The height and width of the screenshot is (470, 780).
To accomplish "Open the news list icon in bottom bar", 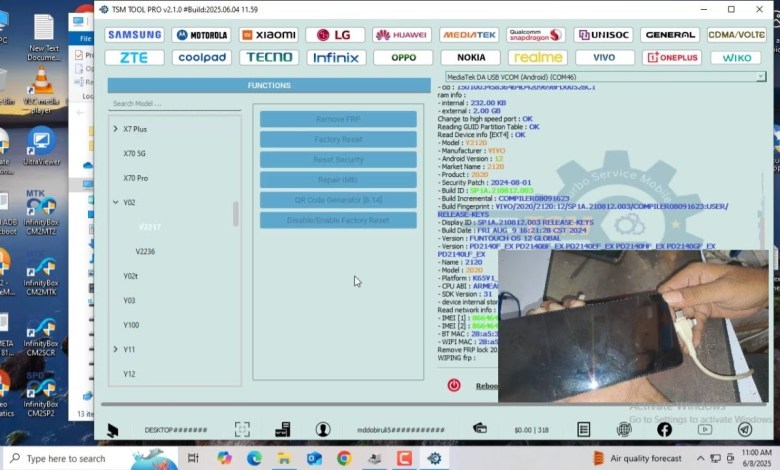I will pyautogui.click(x=584, y=429).
